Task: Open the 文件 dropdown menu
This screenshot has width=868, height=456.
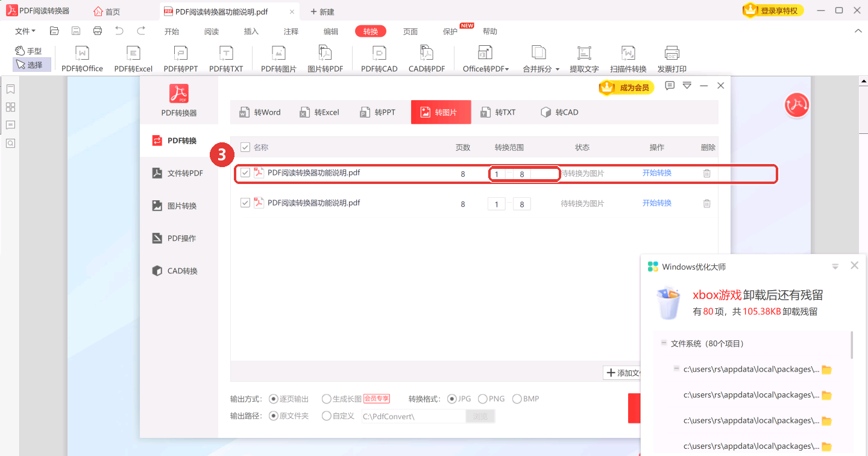Action: click(x=25, y=31)
